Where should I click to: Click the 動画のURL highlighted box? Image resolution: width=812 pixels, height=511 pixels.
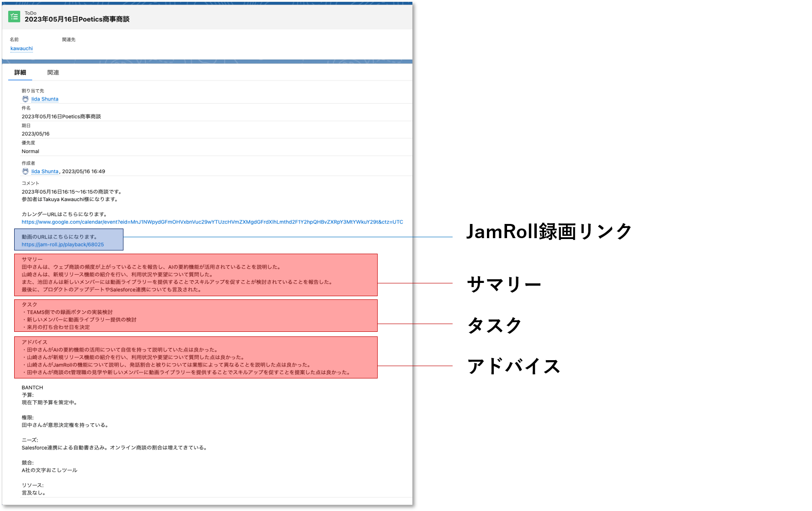[69, 240]
